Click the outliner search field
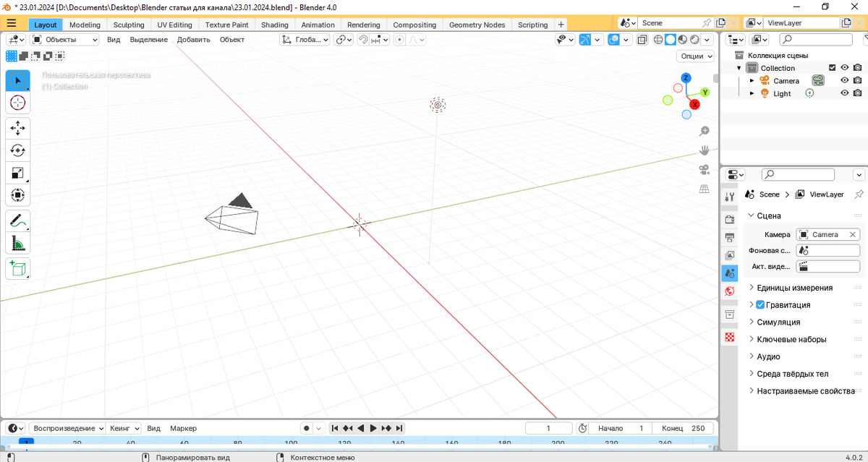This screenshot has height=462, width=868. 815,40
